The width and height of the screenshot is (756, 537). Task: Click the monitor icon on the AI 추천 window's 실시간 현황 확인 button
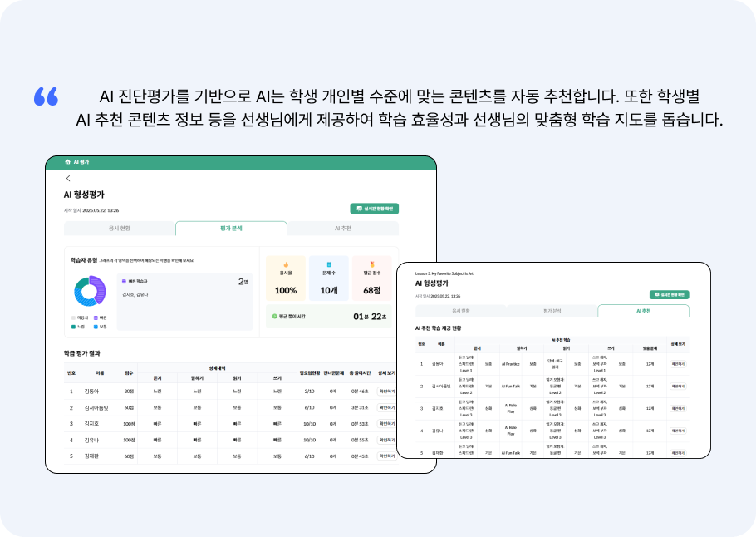[656, 295]
